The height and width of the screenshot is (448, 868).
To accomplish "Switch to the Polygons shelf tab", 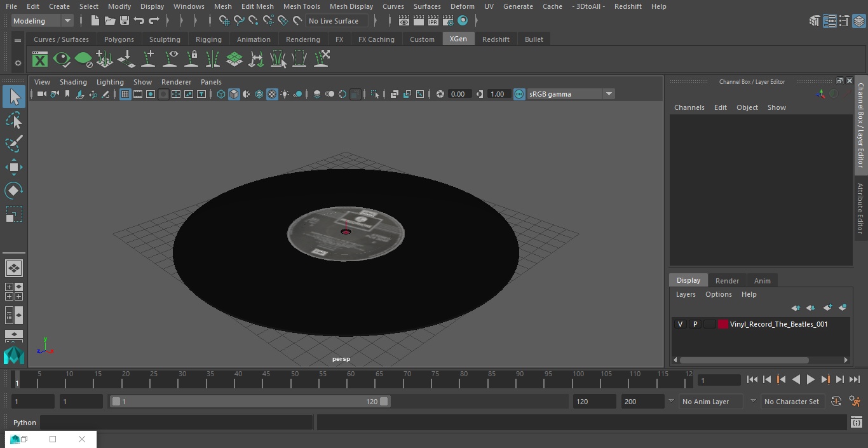I will pyautogui.click(x=119, y=39).
